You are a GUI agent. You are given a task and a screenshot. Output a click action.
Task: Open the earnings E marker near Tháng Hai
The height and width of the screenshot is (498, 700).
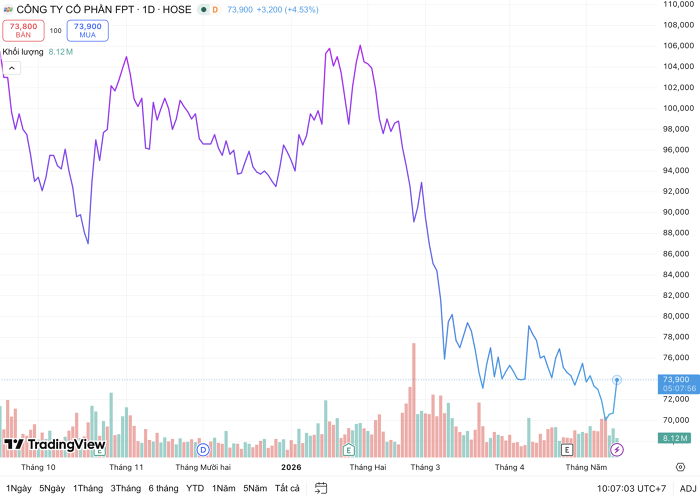pos(349,450)
